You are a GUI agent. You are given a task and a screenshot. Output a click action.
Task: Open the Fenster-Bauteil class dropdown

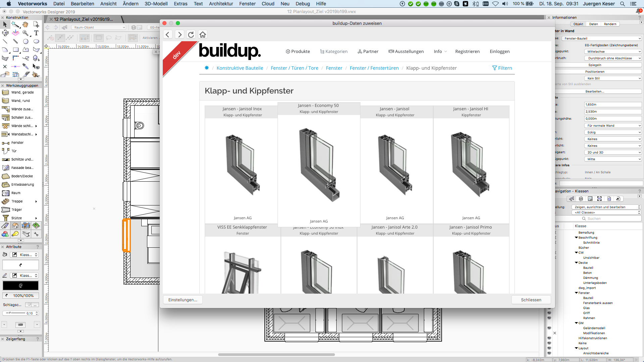pos(602,39)
